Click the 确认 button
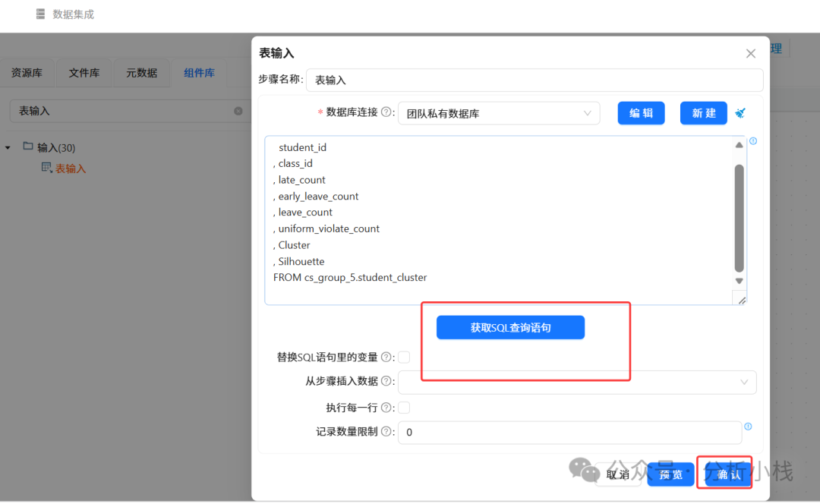This screenshot has width=820, height=504. click(728, 474)
